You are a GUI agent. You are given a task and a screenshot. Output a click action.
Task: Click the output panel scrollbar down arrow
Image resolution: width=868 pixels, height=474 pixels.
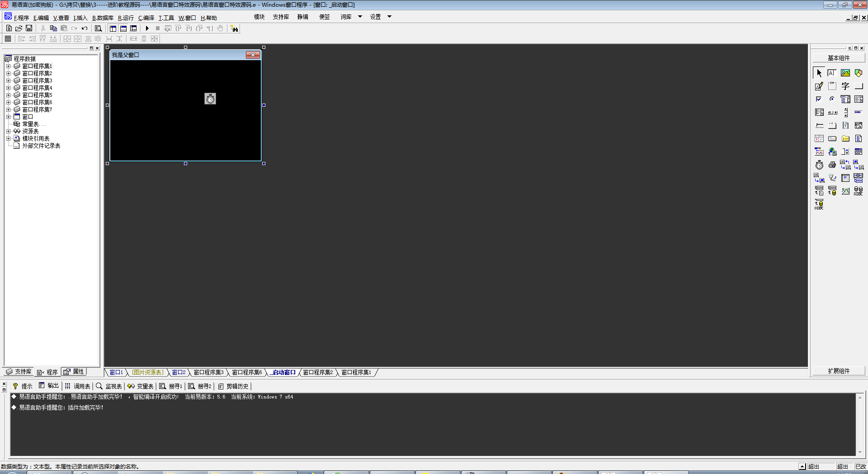pyautogui.click(x=860, y=452)
